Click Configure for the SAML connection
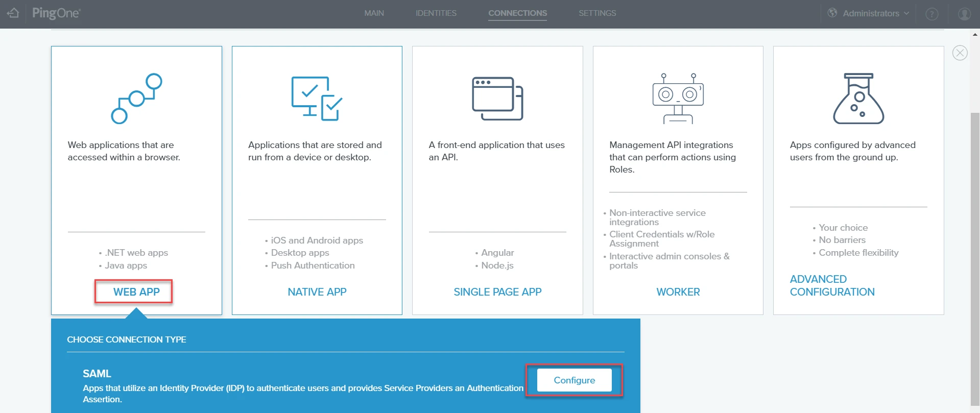 coord(575,380)
